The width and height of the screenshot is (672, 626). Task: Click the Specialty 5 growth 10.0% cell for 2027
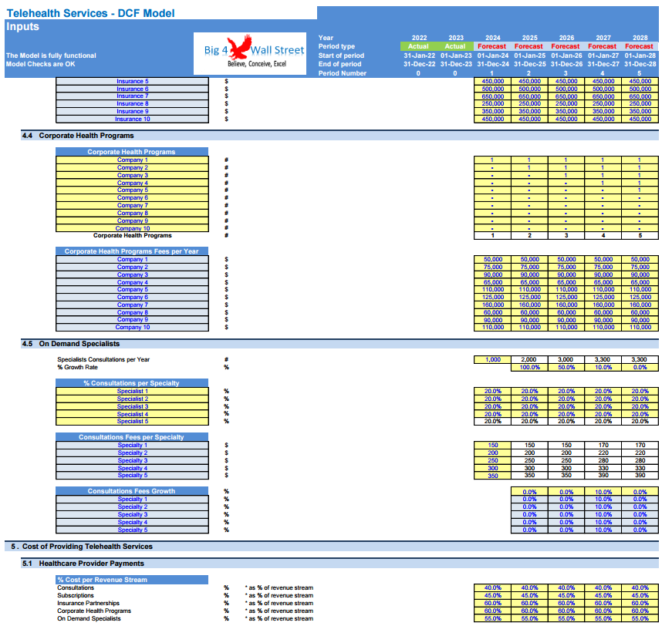pos(603,530)
